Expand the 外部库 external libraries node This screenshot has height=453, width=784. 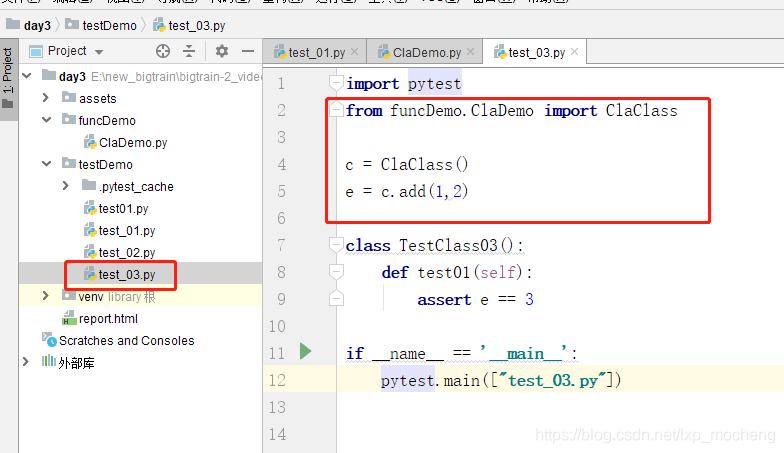coord(26,362)
